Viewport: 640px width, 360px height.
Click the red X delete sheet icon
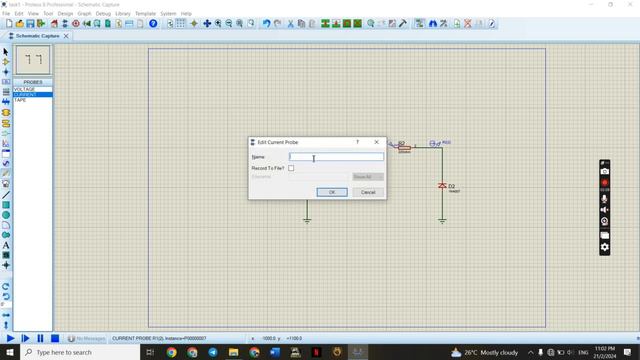pyautogui.click(x=468, y=24)
